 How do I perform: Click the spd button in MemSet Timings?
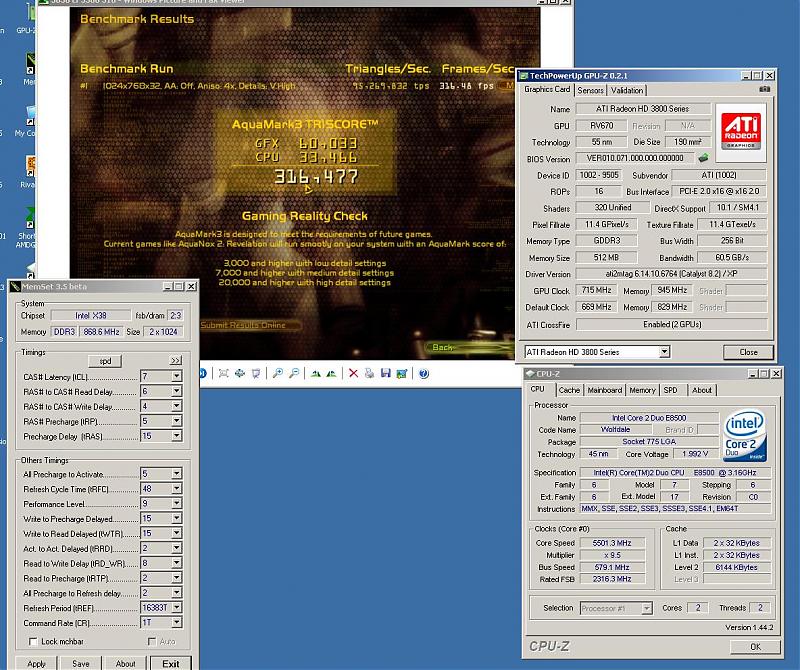click(105, 361)
